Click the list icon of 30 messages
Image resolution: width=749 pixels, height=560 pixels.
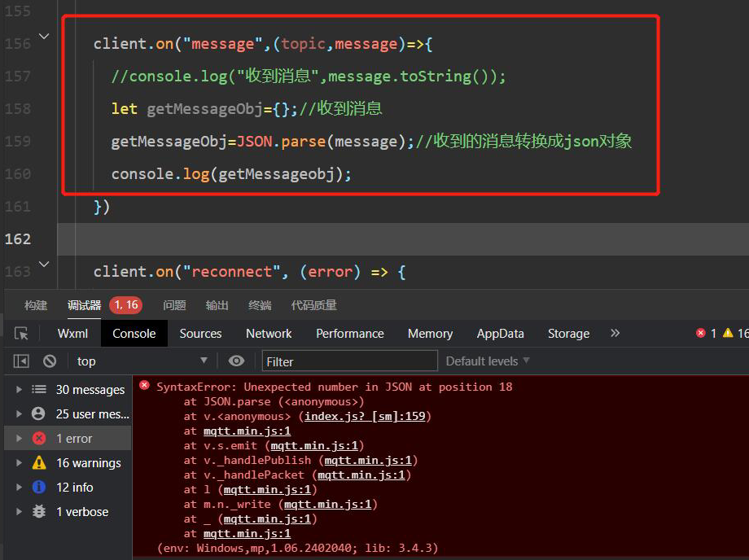tap(39, 389)
